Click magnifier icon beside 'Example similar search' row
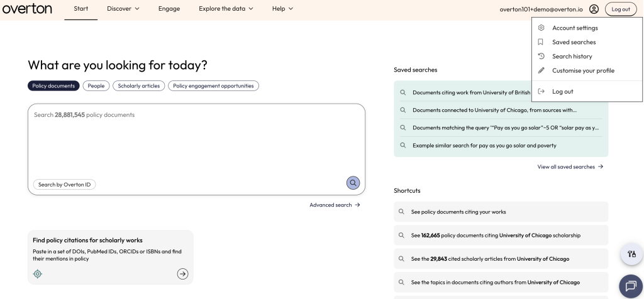Image resolution: width=644 pixels, height=299 pixels. click(x=403, y=145)
